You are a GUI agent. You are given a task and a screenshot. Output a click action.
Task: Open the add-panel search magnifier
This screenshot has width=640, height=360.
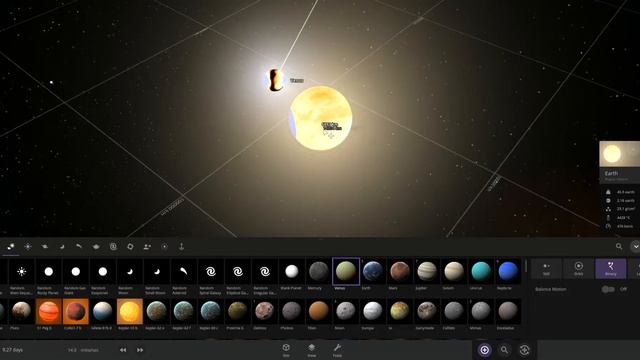coord(619,246)
